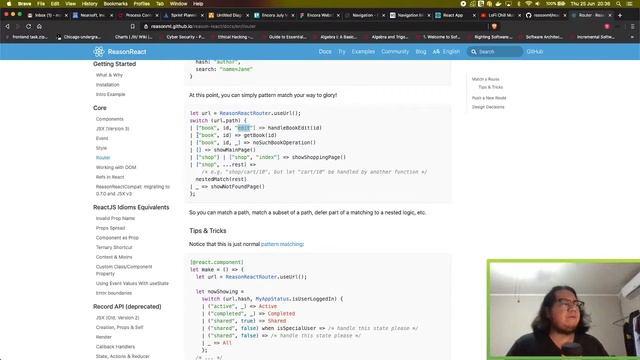
Task: Open the Brave browser hamburger menu
Action: (632, 27)
